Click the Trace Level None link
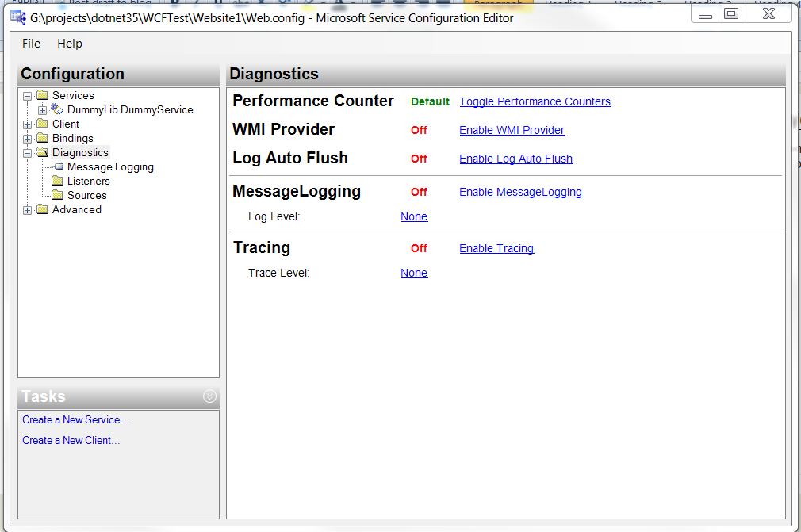 (x=414, y=273)
